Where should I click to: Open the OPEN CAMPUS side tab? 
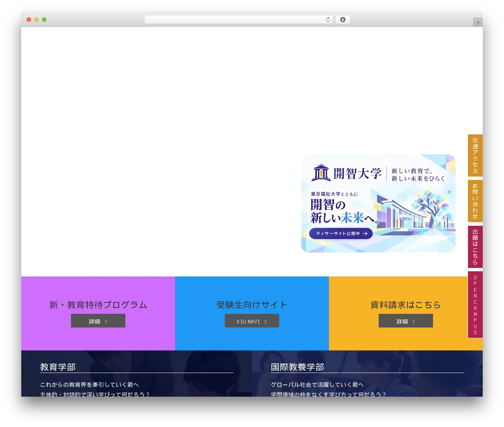point(475,304)
